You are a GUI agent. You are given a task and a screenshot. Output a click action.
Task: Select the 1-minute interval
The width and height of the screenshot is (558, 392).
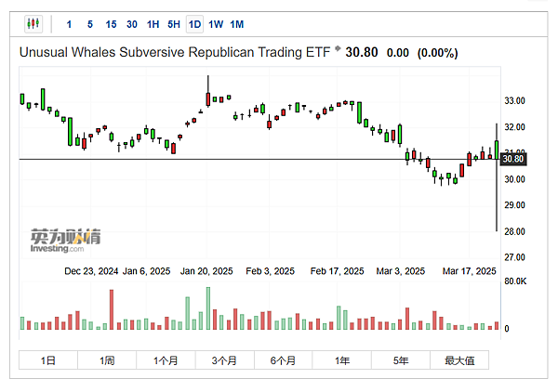[x=69, y=23]
